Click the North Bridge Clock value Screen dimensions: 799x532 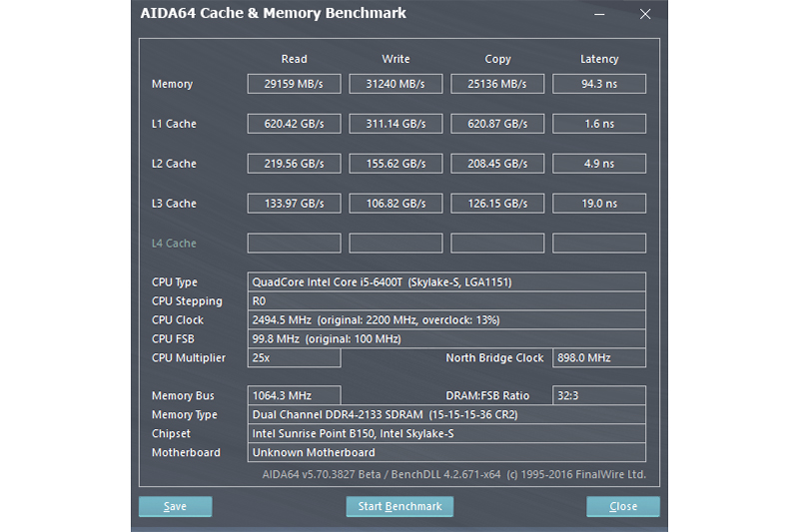(599, 358)
